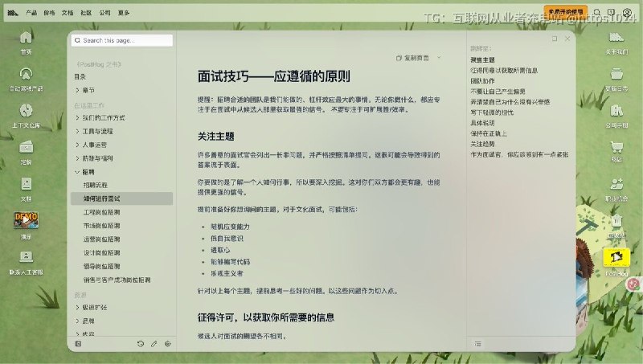Click the square icon beside account icon
This screenshot has width=643, height=364.
(611, 13)
